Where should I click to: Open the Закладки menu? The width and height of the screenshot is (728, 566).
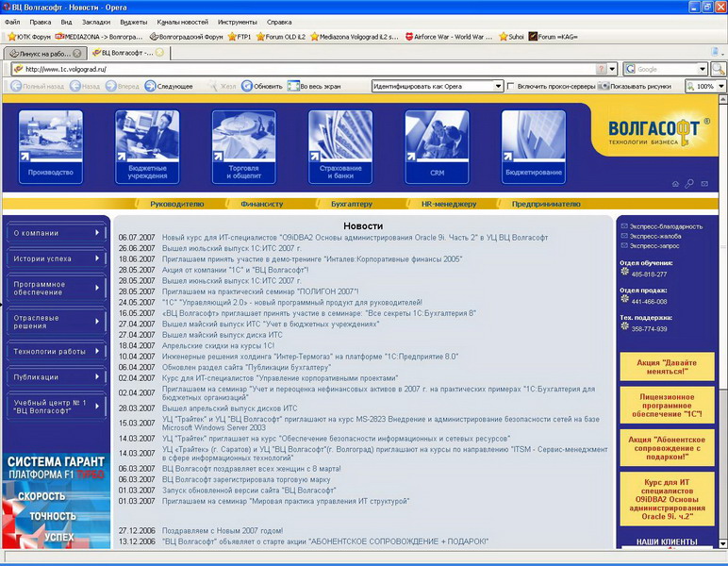(x=96, y=22)
